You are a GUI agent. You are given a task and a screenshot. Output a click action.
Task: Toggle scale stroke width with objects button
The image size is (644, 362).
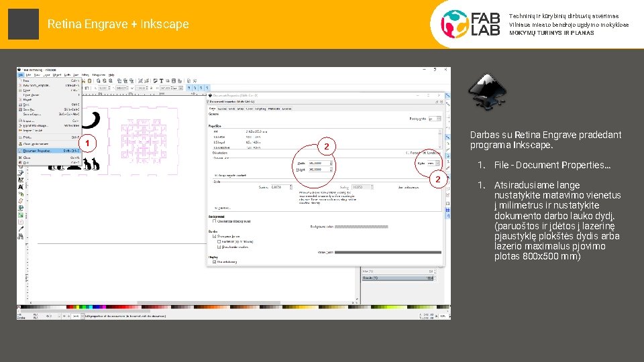pos(189,88)
